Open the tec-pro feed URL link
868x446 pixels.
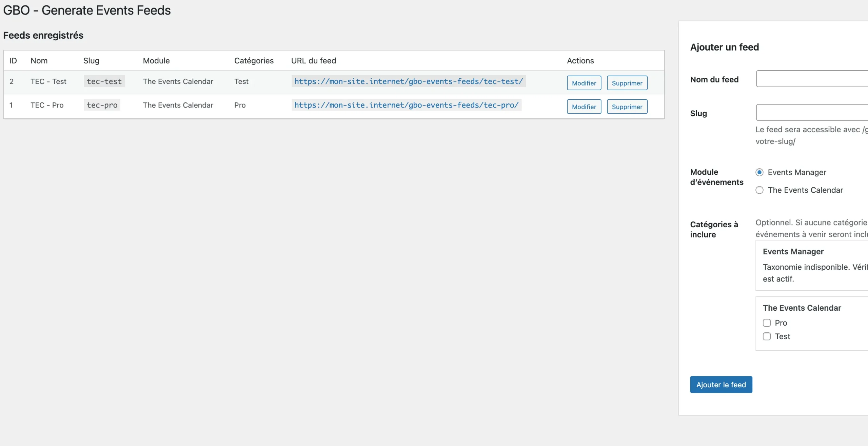coord(406,105)
